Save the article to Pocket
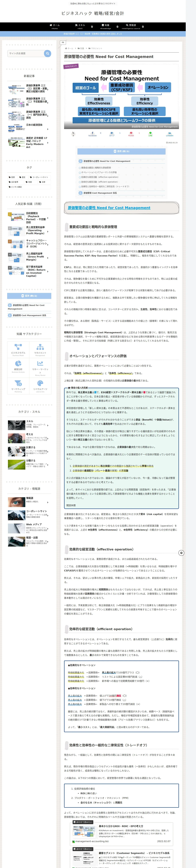 point(131,134)
